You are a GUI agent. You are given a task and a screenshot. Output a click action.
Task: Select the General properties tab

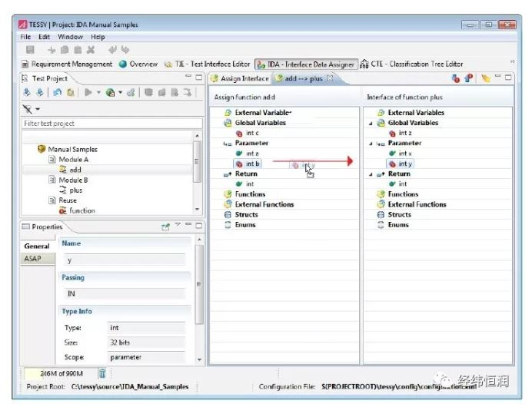[x=37, y=246]
